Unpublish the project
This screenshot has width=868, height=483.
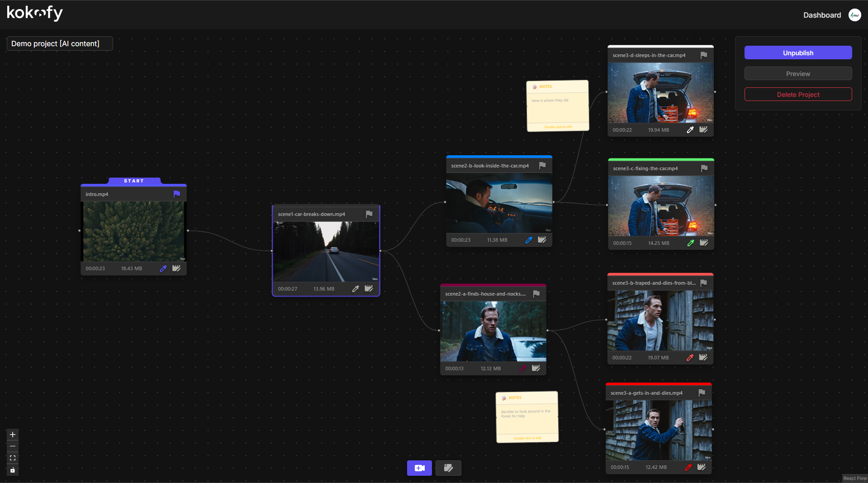point(798,53)
